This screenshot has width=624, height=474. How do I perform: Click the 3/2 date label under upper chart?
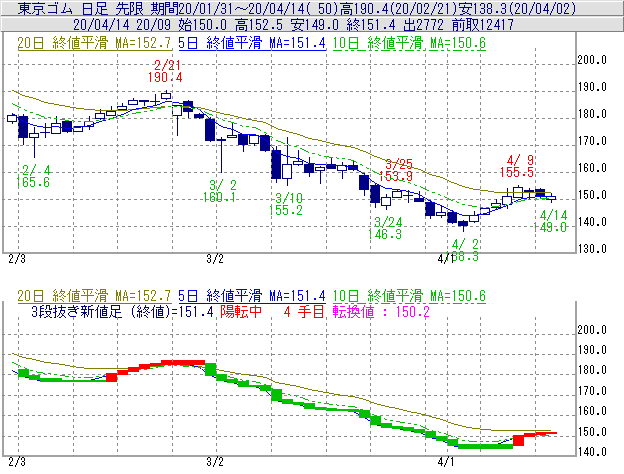tap(215, 259)
